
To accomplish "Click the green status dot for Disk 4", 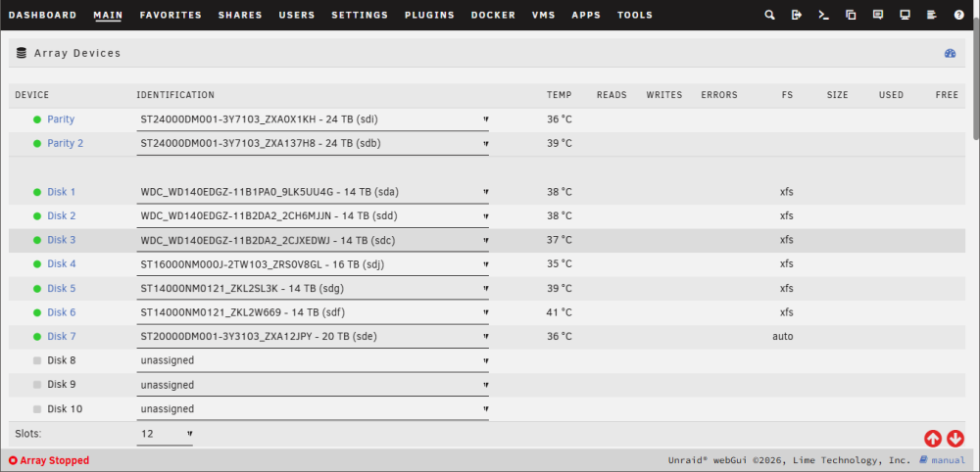I will click(x=37, y=264).
